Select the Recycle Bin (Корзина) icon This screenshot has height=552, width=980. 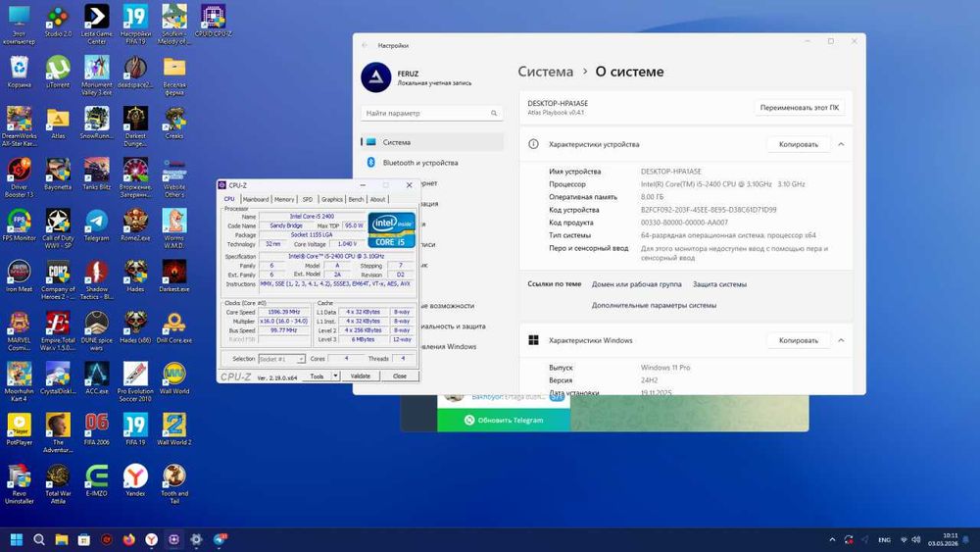(x=20, y=72)
